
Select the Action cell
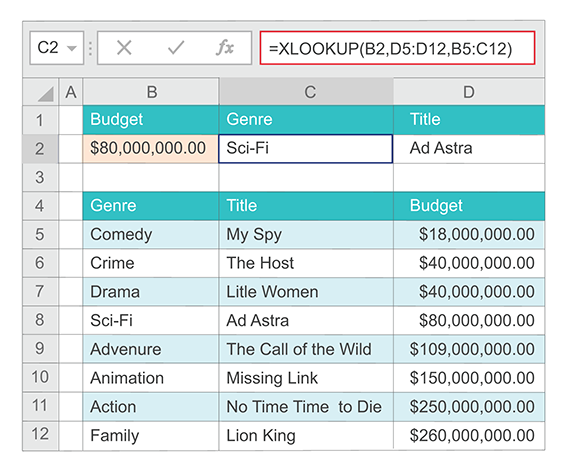pos(151,406)
